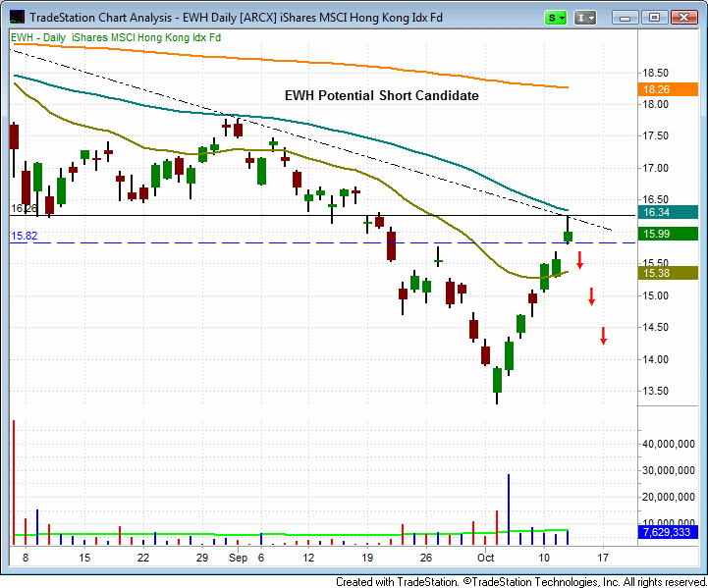
Task: Click the 22 date axis label
Action: point(143,558)
